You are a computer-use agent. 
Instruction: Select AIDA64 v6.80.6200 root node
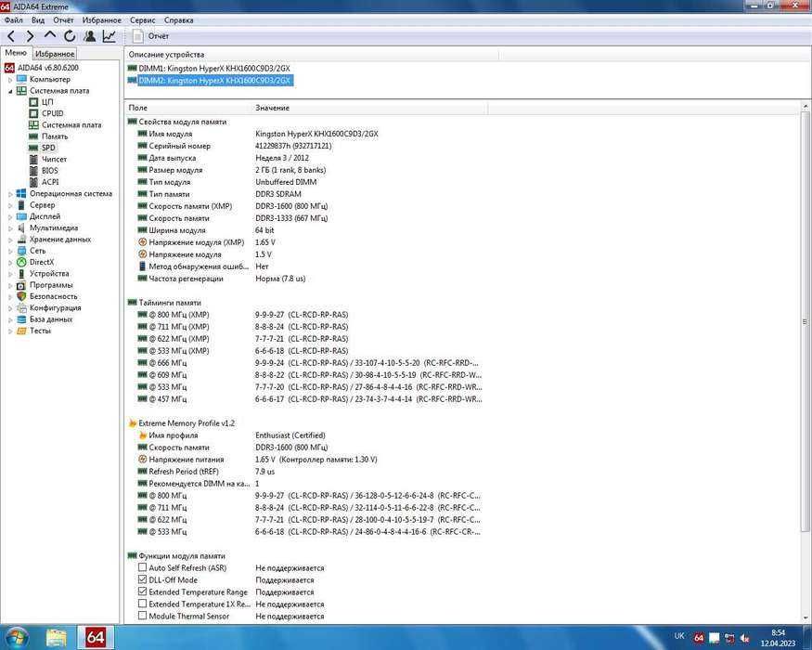point(48,68)
